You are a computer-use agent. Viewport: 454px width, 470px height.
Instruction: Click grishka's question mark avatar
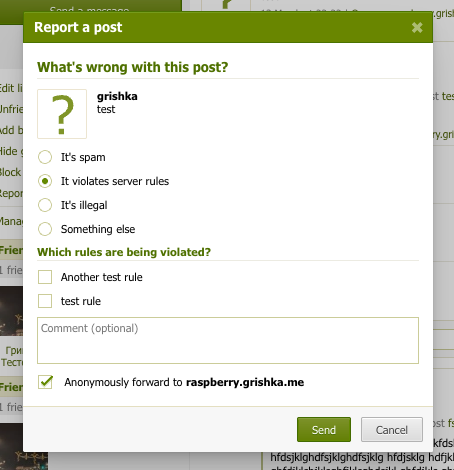62,114
